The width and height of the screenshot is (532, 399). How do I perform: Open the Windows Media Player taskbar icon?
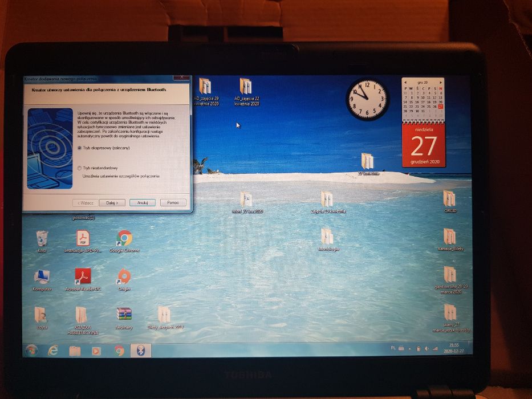[96, 351]
